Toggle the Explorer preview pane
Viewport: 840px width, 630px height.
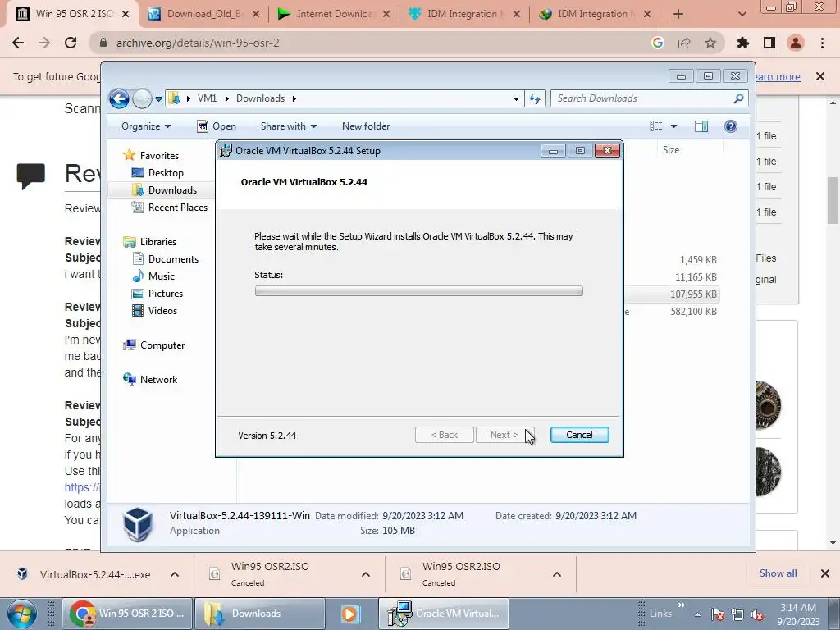click(x=701, y=126)
